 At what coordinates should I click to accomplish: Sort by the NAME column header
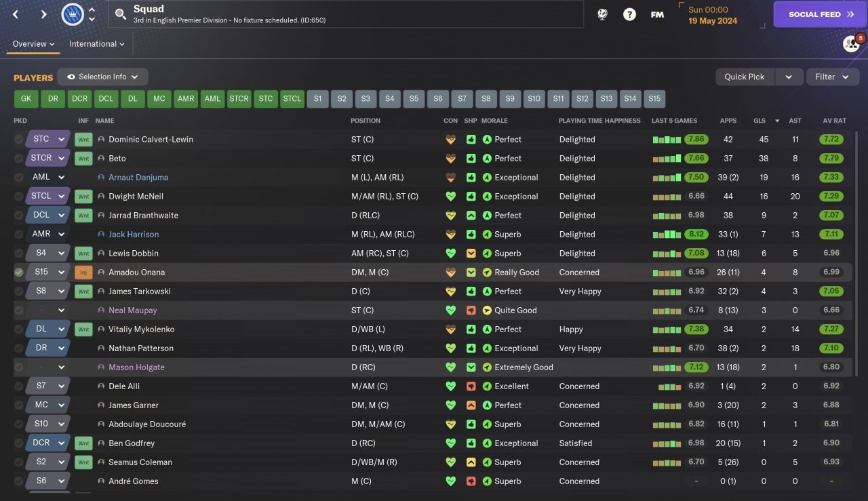(x=105, y=121)
